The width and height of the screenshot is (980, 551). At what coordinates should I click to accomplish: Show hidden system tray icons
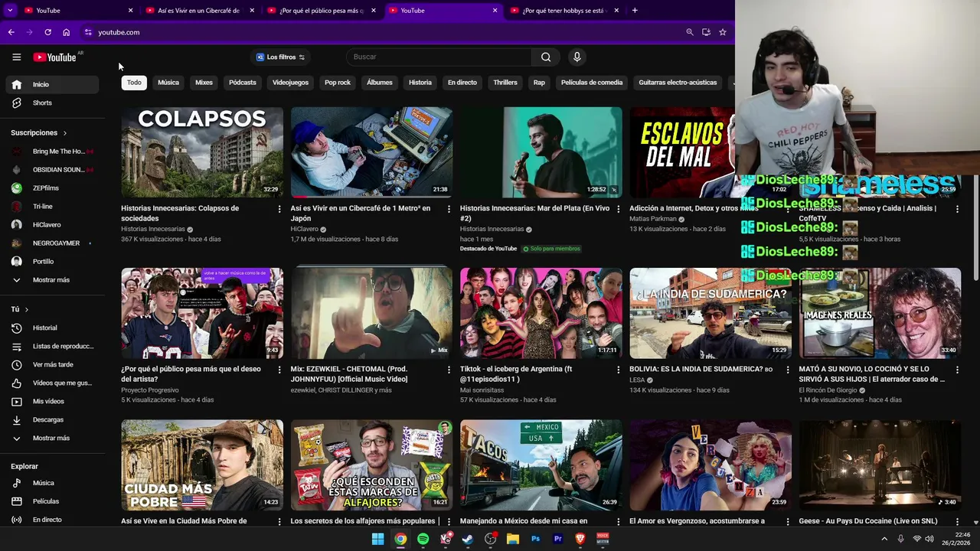click(884, 539)
